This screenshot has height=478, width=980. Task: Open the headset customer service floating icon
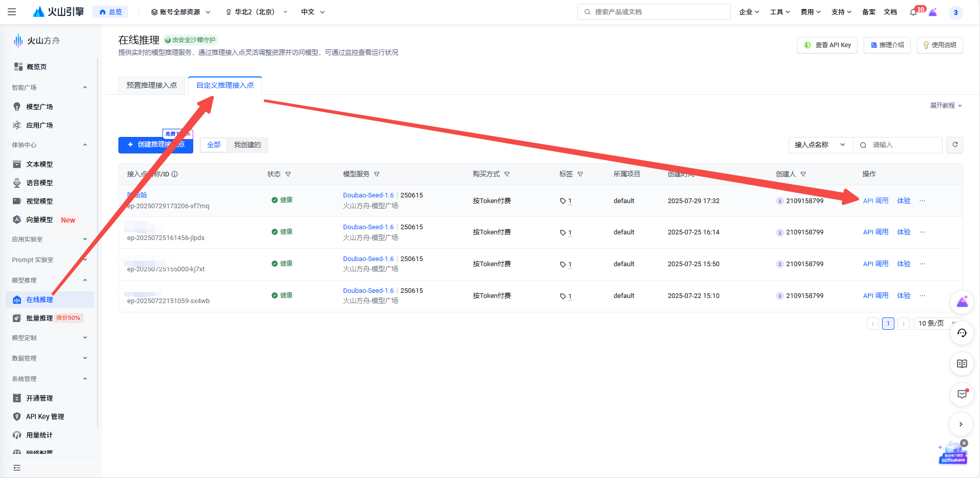[x=962, y=333]
